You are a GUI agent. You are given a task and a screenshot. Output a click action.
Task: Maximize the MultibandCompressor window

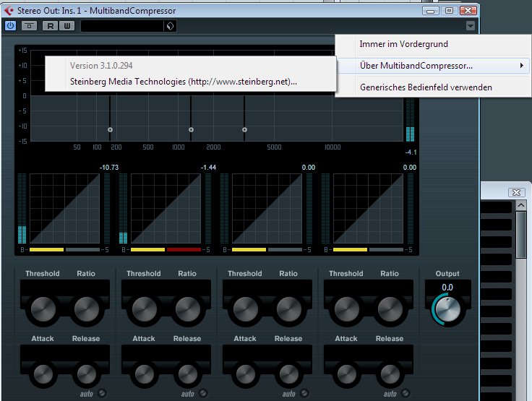(x=449, y=11)
